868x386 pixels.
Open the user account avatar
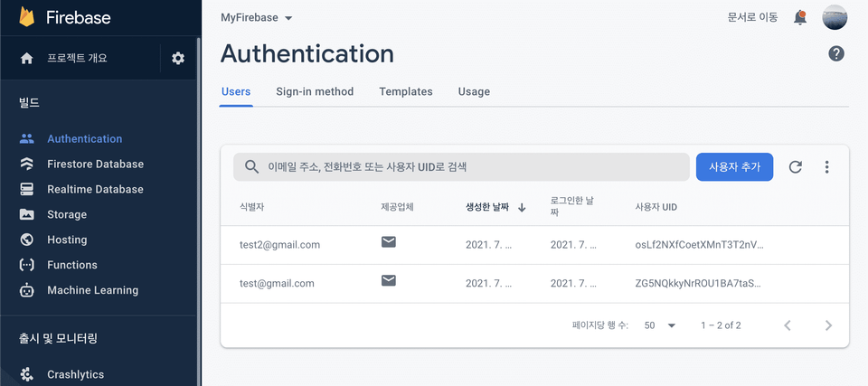(x=835, y=17)
